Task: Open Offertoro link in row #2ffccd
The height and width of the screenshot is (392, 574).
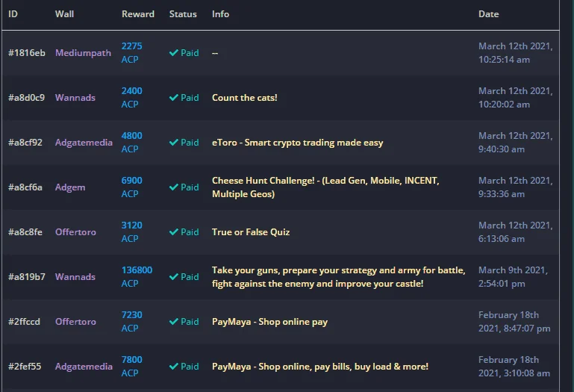Action: point(75,321)
